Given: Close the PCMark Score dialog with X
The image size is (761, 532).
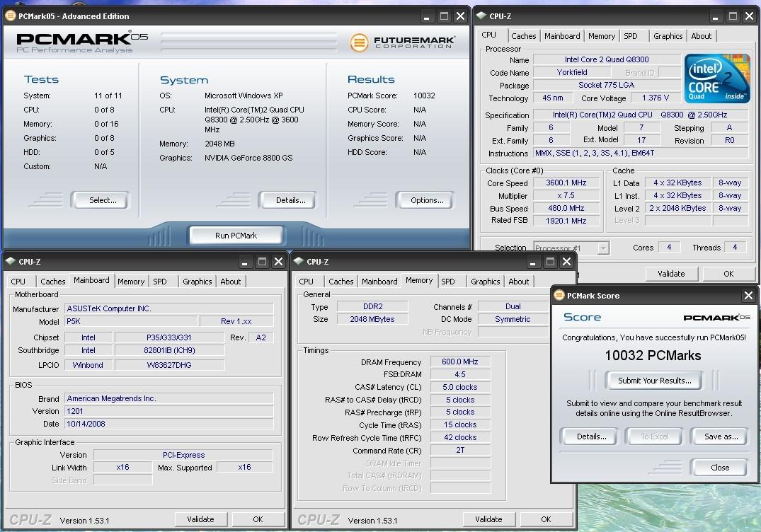Looking at the screenshot, I should pyautogui.click(x=748, y=295).
